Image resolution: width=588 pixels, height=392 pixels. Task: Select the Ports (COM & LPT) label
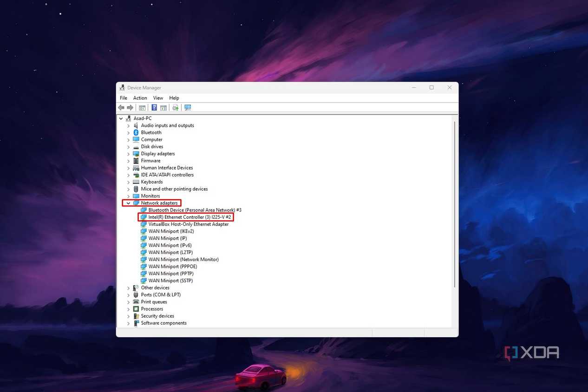[x=161, y=295]
